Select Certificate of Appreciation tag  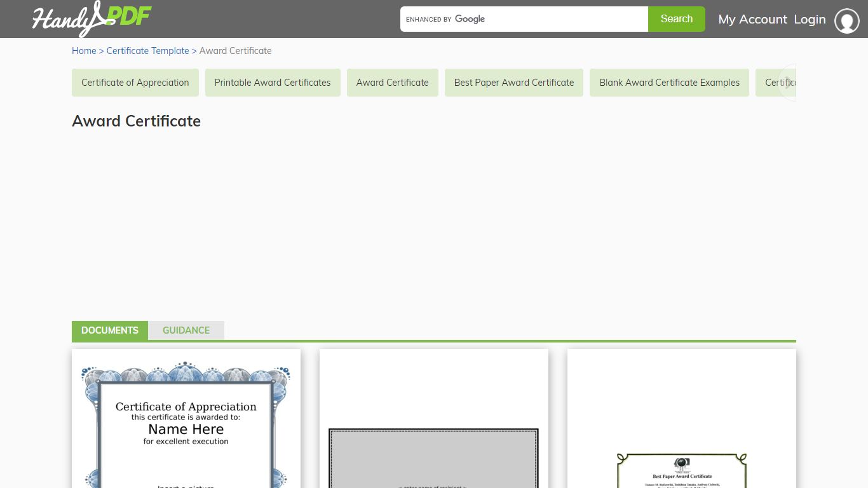135,83
